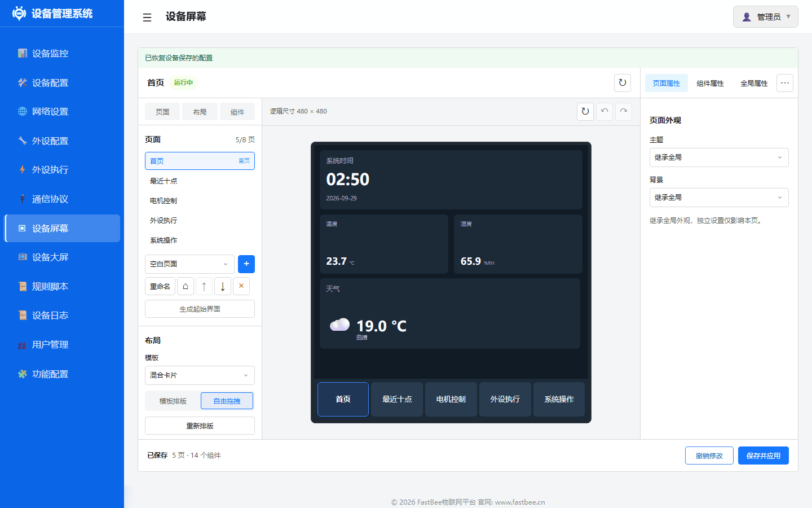Open the 管理员 user dropdown
The width and height of the screenshot is (812, 508).
click(x=766, y=17)
